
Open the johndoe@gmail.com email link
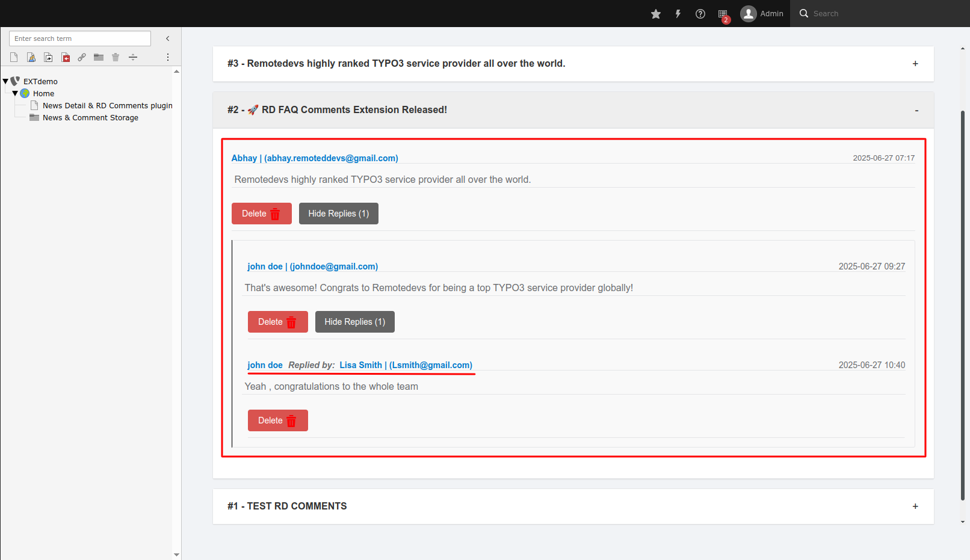click(x=334, y=266)
